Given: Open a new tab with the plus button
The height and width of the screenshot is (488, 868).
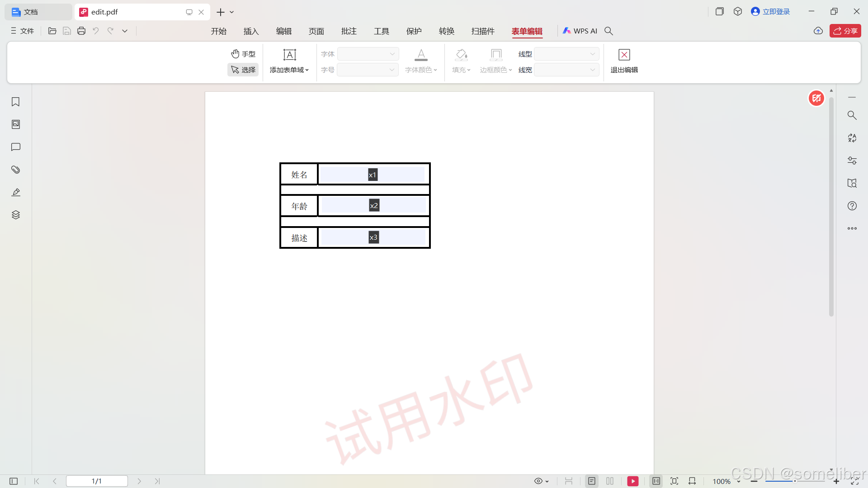Looking at the screenshot, I should pos(221,12).
